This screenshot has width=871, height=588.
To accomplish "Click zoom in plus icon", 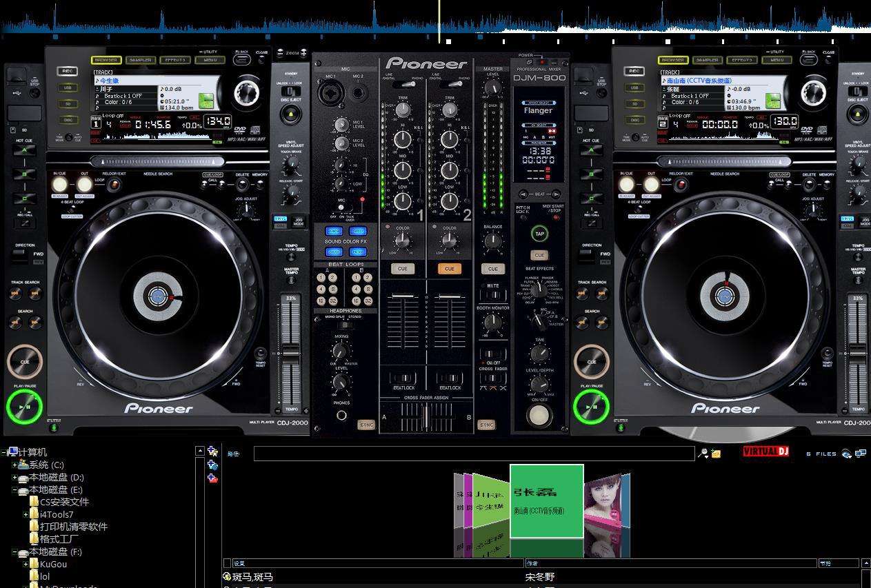I will coord(302,52).
